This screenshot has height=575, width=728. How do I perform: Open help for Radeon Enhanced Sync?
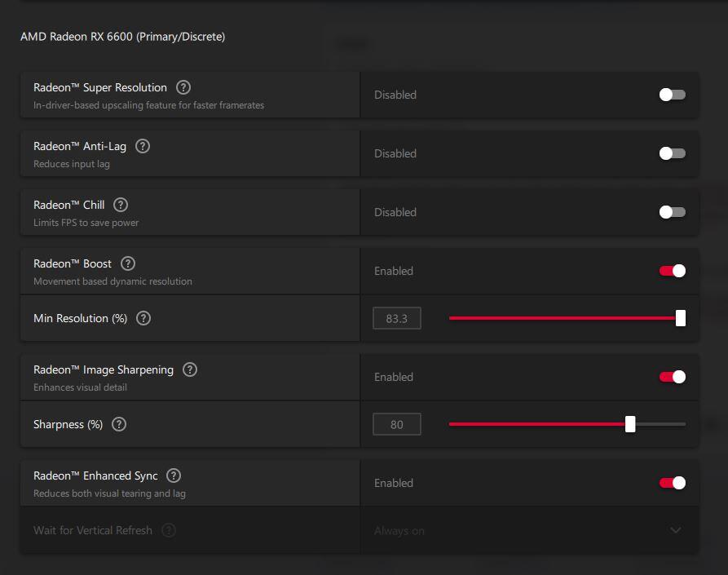click(174, 475)
